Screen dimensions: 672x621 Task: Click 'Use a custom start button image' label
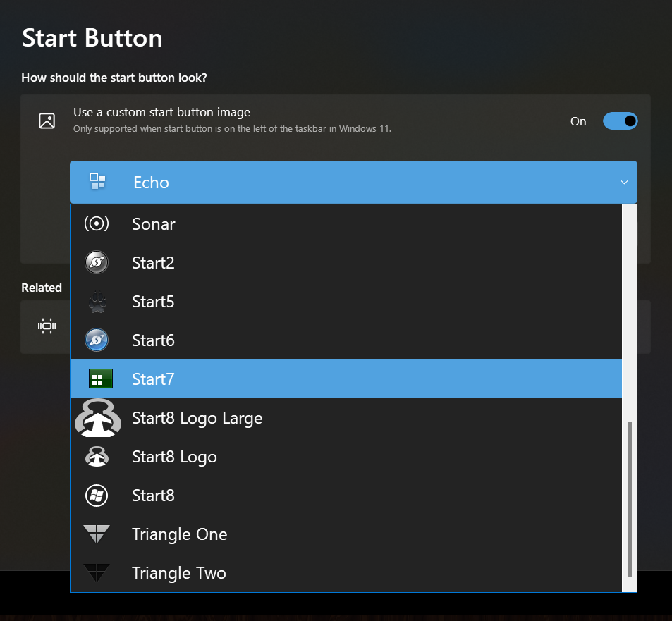pos(161,112)
